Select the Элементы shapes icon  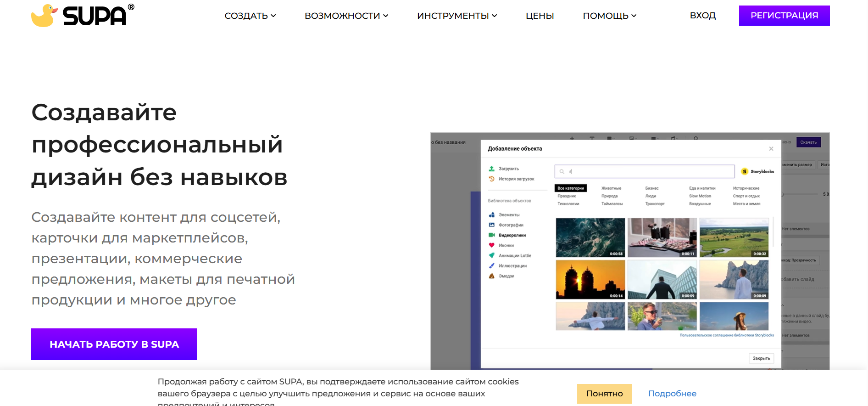click(491, 215)
